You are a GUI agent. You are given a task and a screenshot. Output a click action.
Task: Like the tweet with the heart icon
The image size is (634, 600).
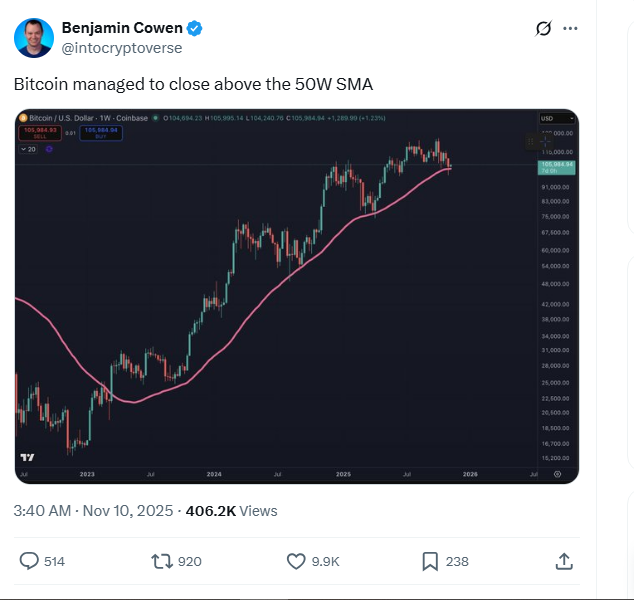click(x=296, y=561)
